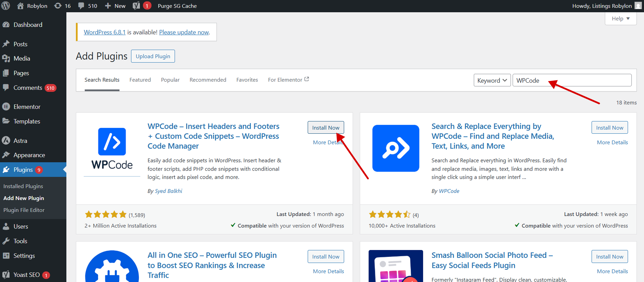This screenshot has width=644, height=282.
Task: Click the Smash Balloon plugin logo
Action: tap(396, 266)
